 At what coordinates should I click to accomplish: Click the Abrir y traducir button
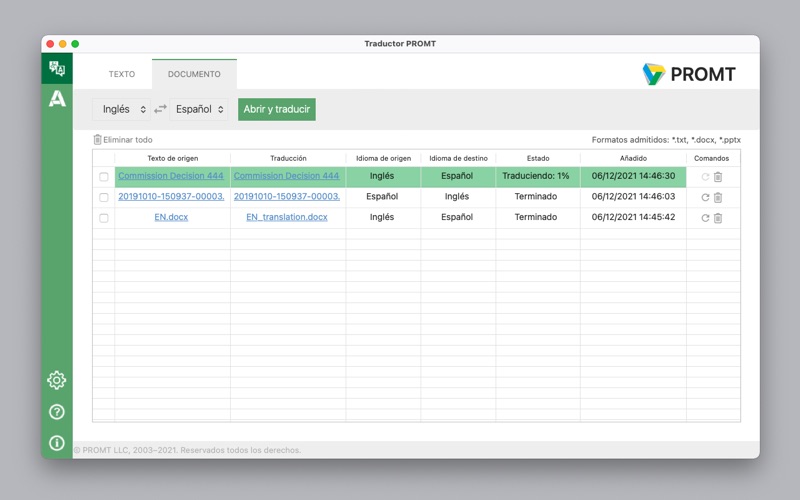[x=277, y=109]
